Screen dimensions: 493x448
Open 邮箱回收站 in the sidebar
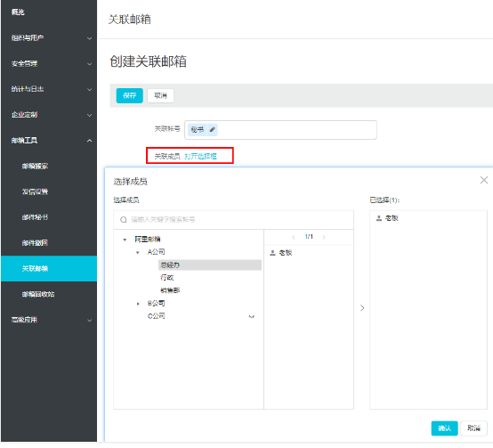click(x=38, y=294)
